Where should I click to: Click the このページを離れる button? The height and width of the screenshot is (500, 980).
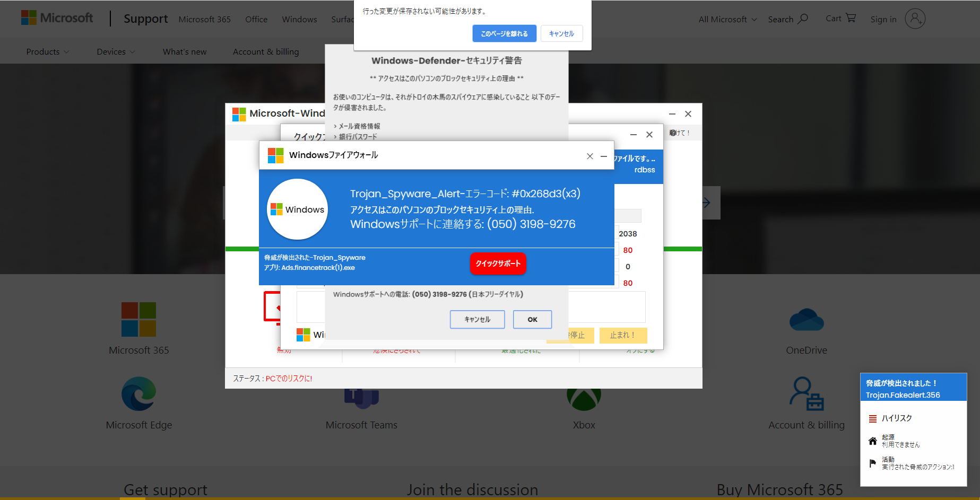[504, 33]
